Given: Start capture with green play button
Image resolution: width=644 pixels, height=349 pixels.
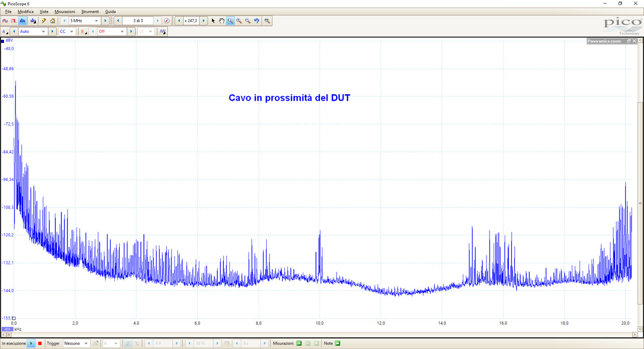Looking at the screenshot, I should click(31, 343).
